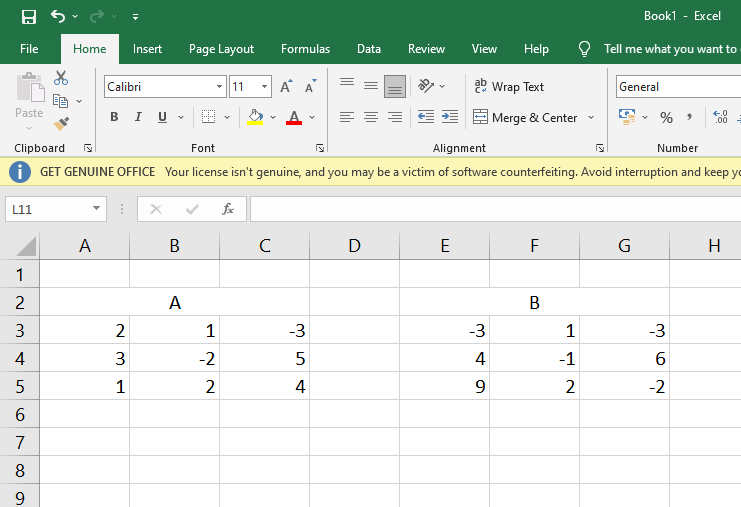Apply Accounting Number Format icon

click(627, 117)
